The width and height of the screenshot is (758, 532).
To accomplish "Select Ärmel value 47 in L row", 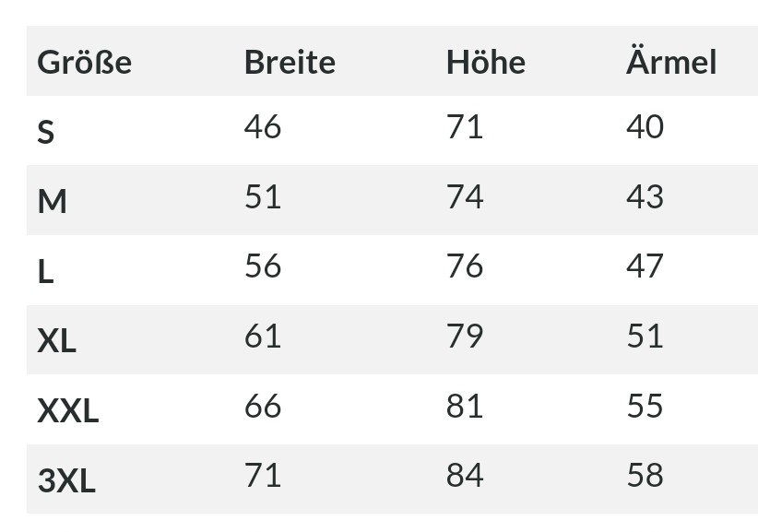I will pos(645,266).
